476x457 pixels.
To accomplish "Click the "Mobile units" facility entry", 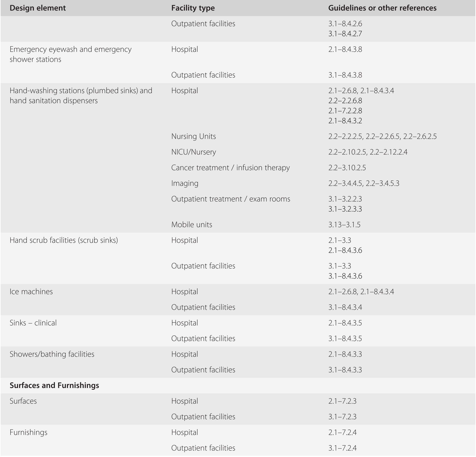I will tap(191, 225).
